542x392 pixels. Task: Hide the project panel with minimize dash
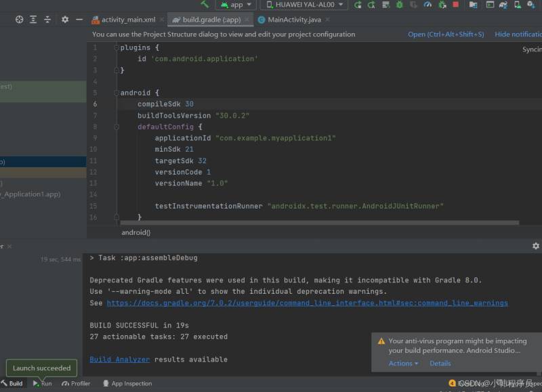[x=79, y=20]
